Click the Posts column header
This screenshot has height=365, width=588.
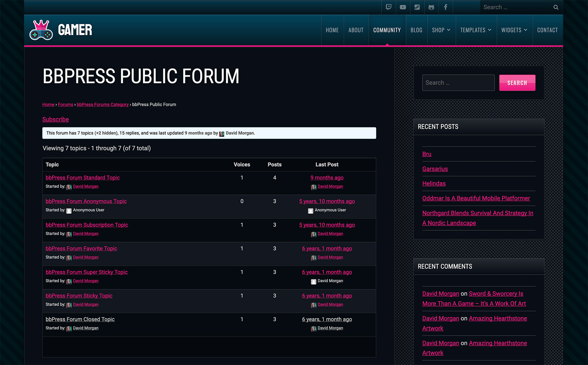point(275,164)
